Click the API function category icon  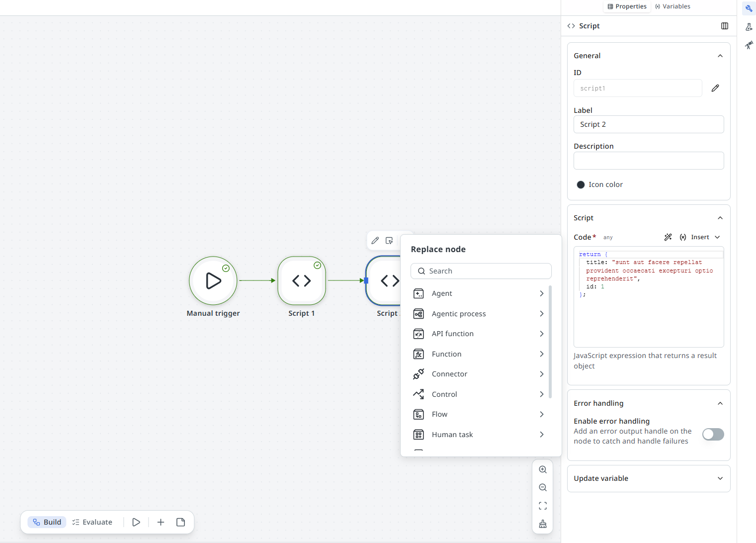click(x=419, y=334)
